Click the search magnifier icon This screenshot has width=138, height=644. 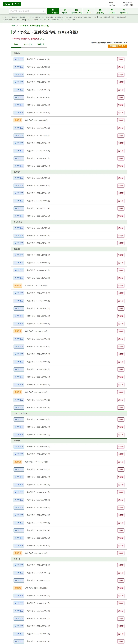44,11
